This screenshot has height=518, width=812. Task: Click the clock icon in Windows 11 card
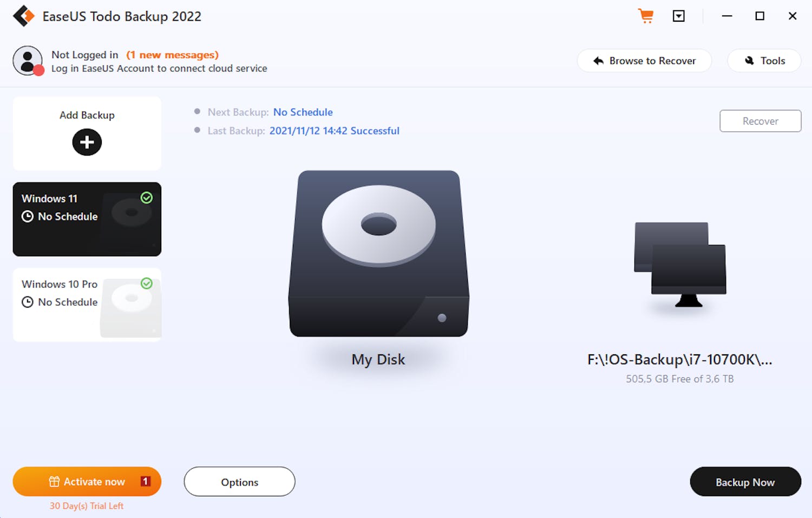28,217
